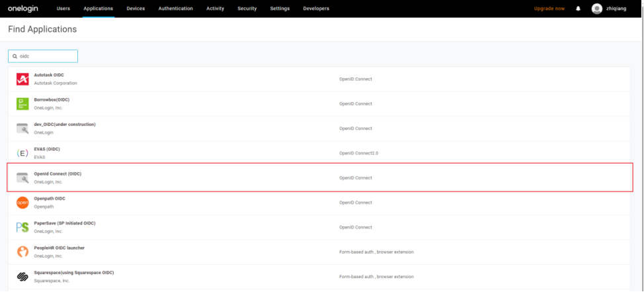The image size is (644, 292).
Task: Click the PeopleHR OIDC launcher icon
Action: tap(22, 252)
